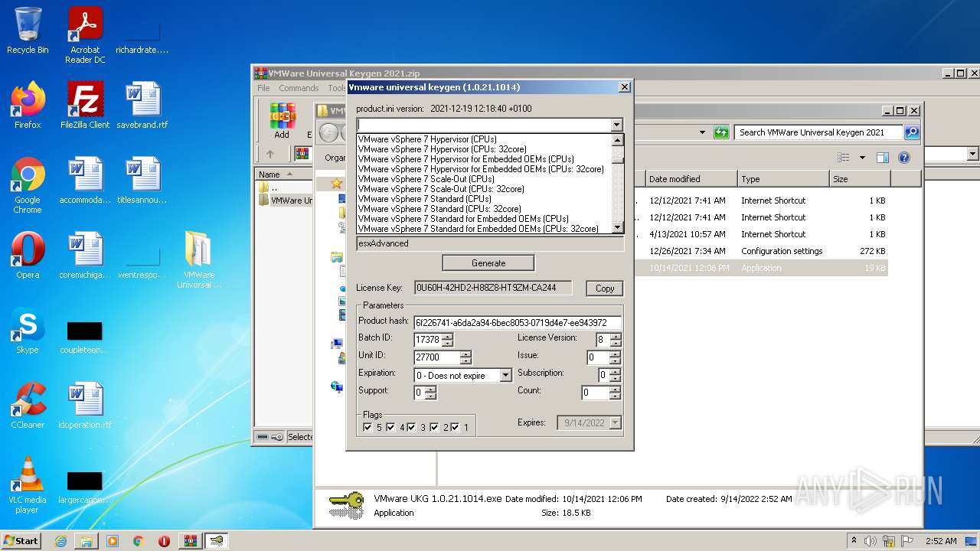980x551 pixels.
Task: Launch VLC media player shortcut
Action: coord(28,485)
